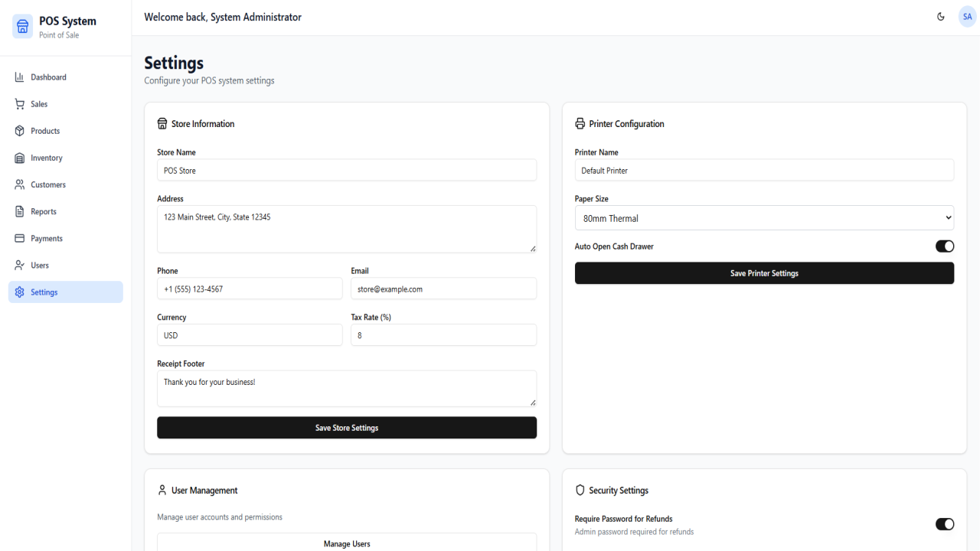Click the Security Settings shield icon
The width and height of the screenshot is (980, 551).
[x=580, y=490]
